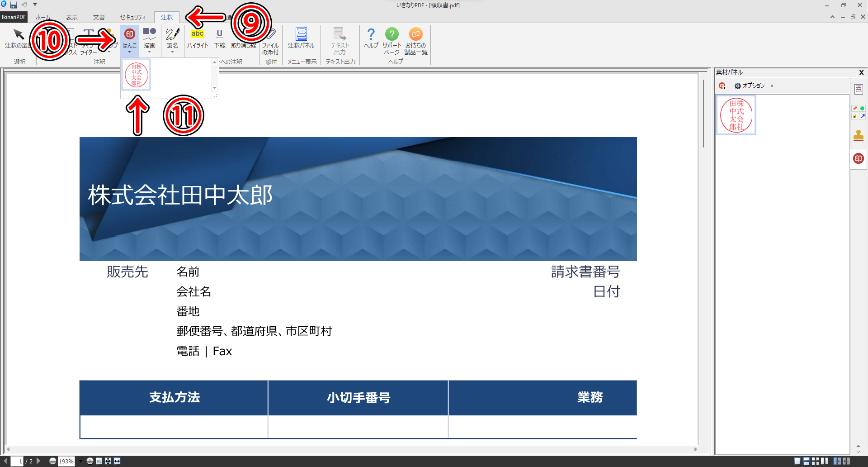Screen dimensions: 868x467
Task: Click the zoom in plus button
Action: click(x=90, y=461)
